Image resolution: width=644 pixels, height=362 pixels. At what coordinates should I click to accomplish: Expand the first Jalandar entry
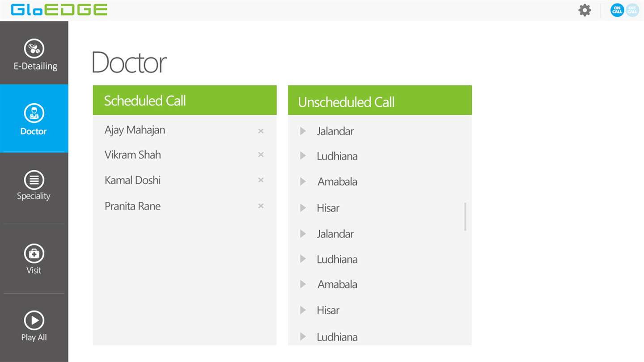click(x=303, y=131)
